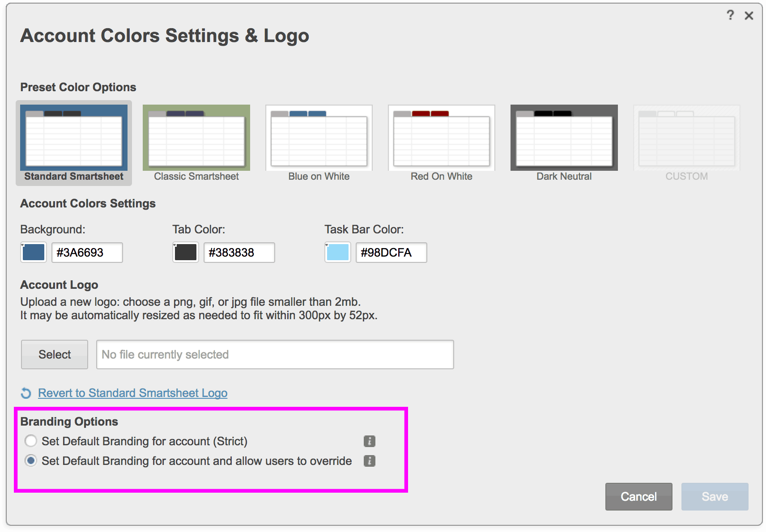Apply the Dark Neutral preset
Image resolution: width=766 pixels, height=532 pixels.
(564, 143)
